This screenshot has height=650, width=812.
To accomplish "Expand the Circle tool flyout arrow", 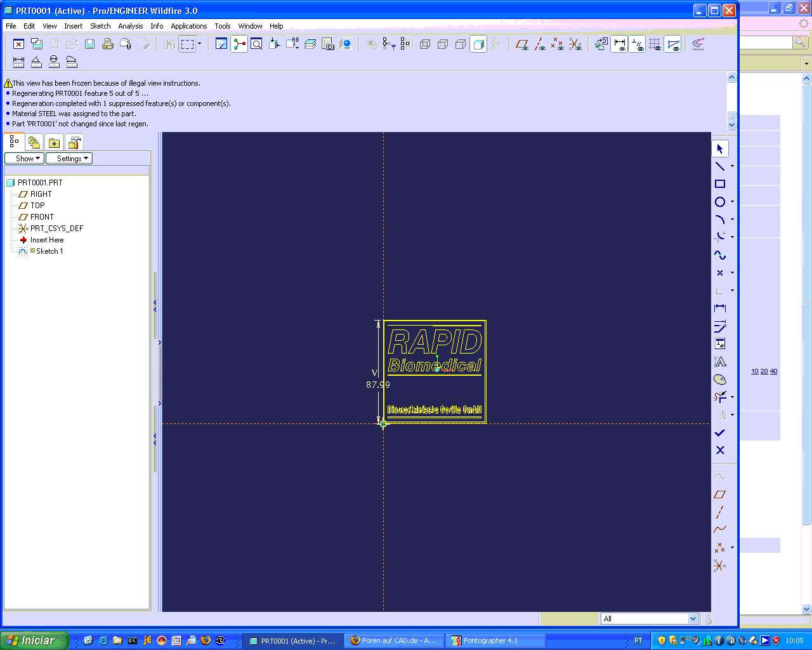I will click(732, 202).
